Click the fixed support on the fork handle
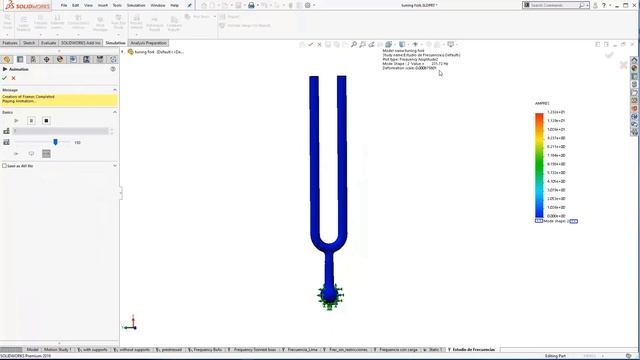This screenshot has width=640, height=360. coord(330,296)
